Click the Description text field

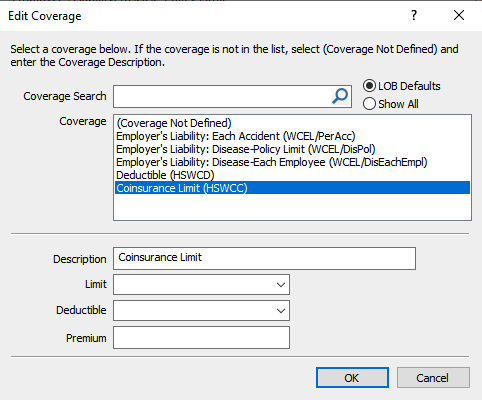pyautogui.click(x=264, y=258)
